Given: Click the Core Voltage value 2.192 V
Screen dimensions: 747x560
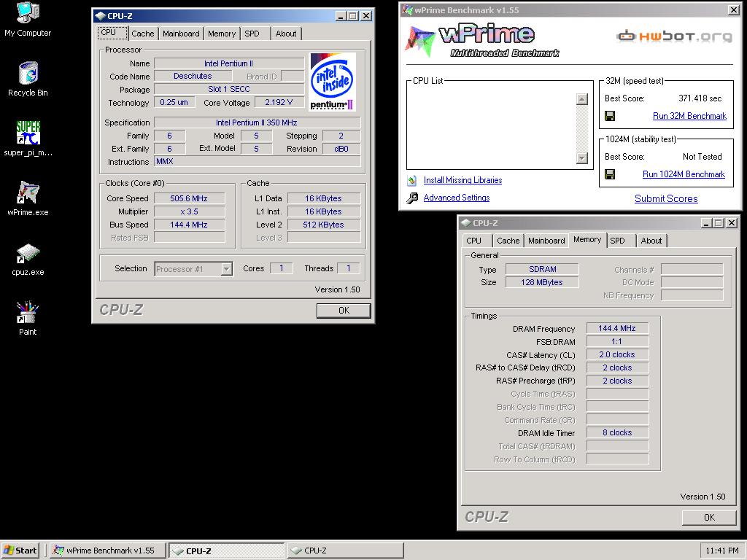Looking at the screenshot, I should coord(279,102).
